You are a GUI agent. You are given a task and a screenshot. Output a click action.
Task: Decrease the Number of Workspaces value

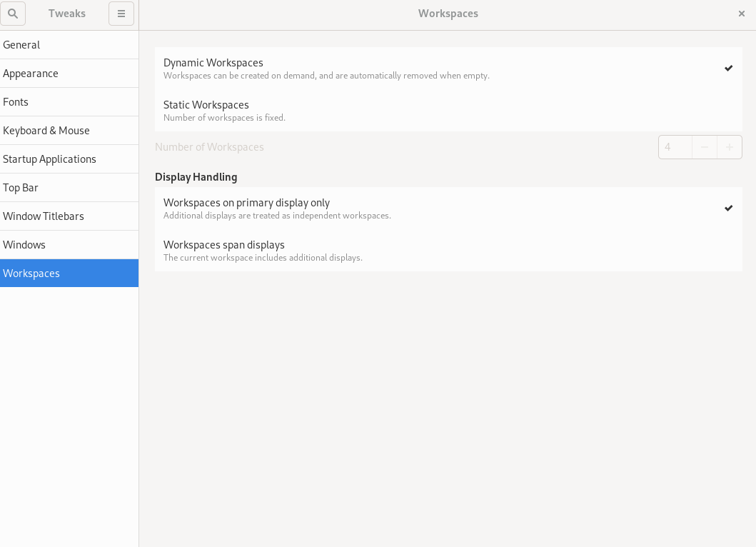(704, 147)
